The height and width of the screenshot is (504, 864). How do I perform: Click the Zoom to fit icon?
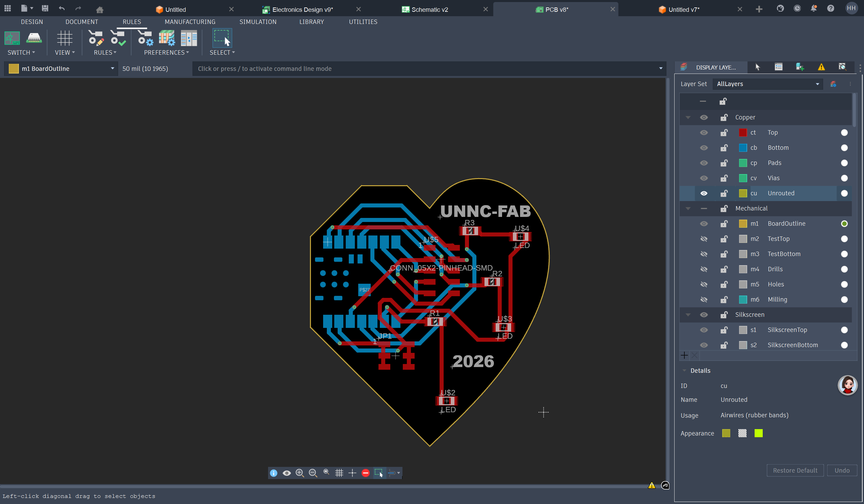coord(326,473)
